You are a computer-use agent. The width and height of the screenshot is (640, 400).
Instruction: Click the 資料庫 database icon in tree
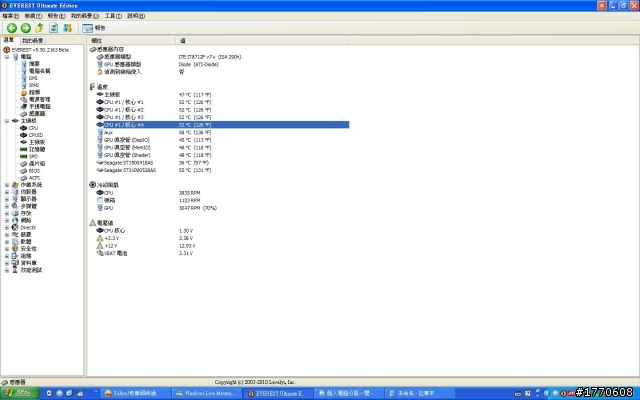[15, 263]
